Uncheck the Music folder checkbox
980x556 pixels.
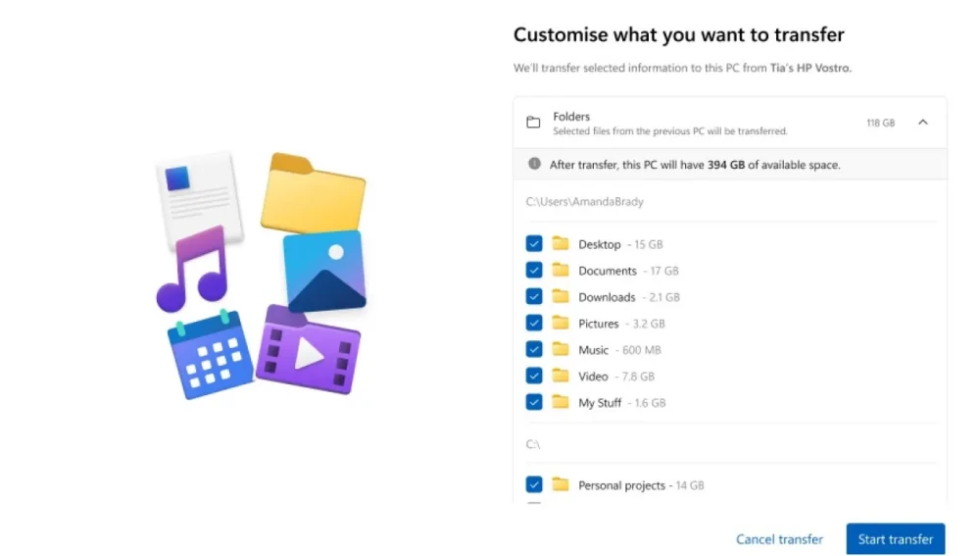point(534,349)
